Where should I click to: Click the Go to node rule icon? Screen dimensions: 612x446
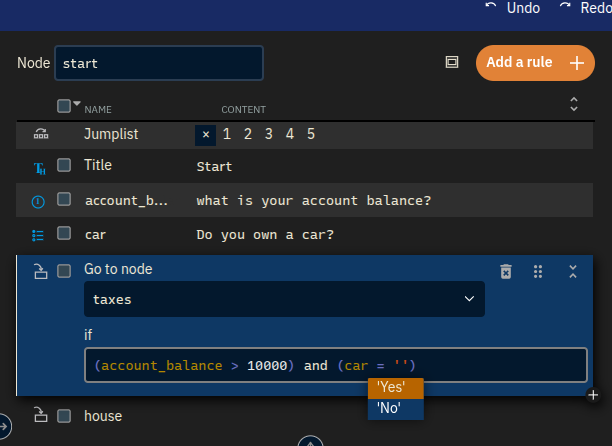[x=40, y=272]
